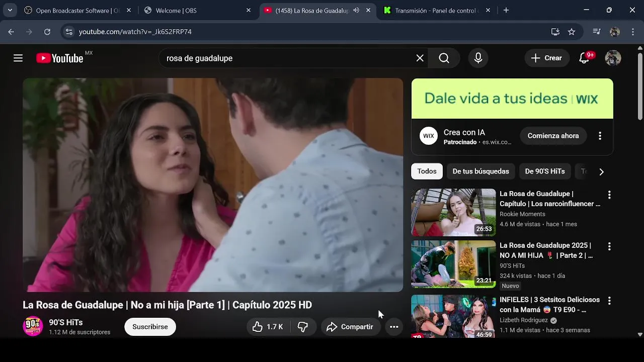Start voice search with the microphone icon
Viewport: 644px width, 362px height.
tap(478, 58)
